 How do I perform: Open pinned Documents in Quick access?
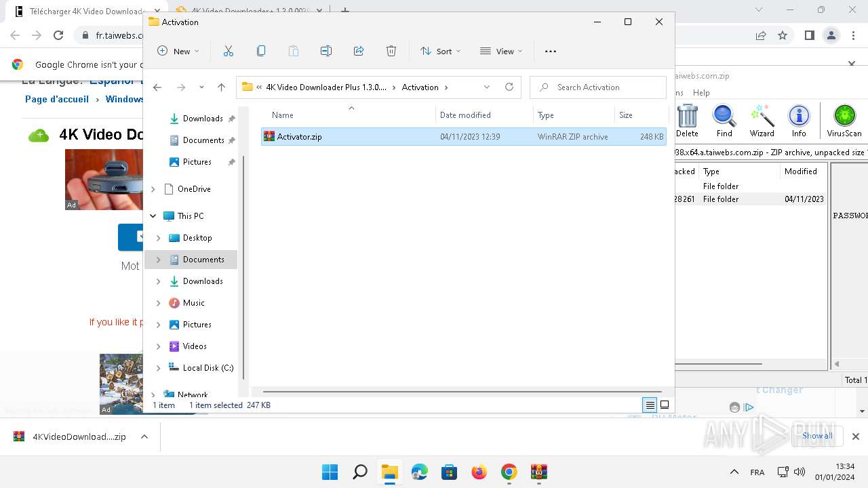click(x=203, y=140)
